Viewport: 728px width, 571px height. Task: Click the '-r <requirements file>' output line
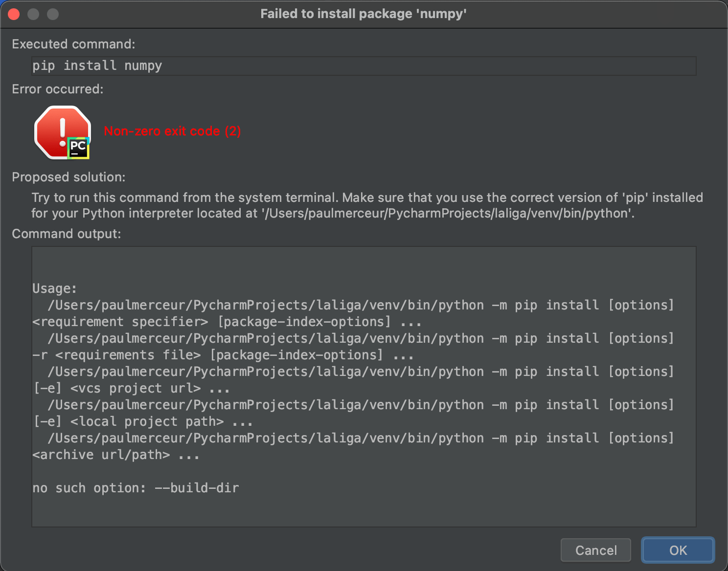pyautogui.click(x=223, y=355)
